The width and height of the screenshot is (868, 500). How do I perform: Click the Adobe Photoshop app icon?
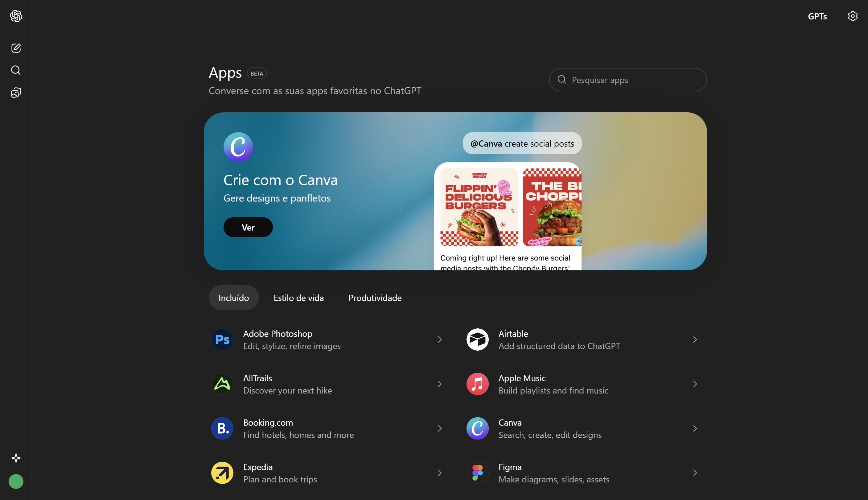[222, 339]
